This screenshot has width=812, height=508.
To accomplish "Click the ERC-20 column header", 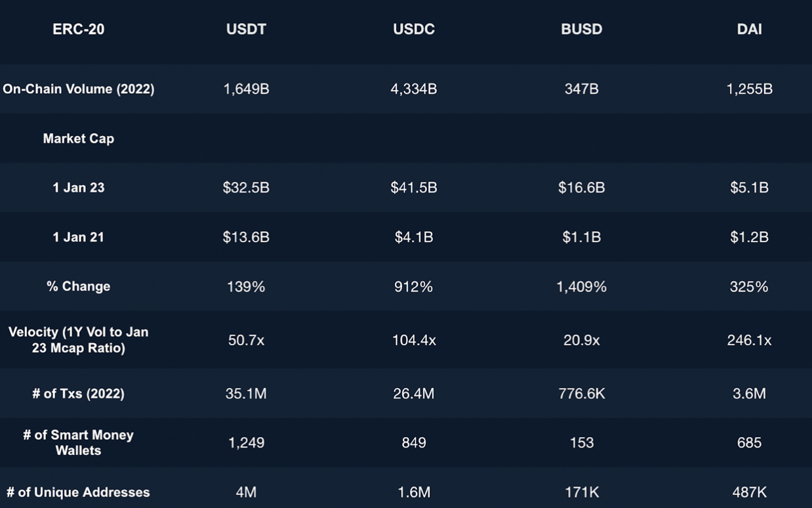I will click(78, 30).
